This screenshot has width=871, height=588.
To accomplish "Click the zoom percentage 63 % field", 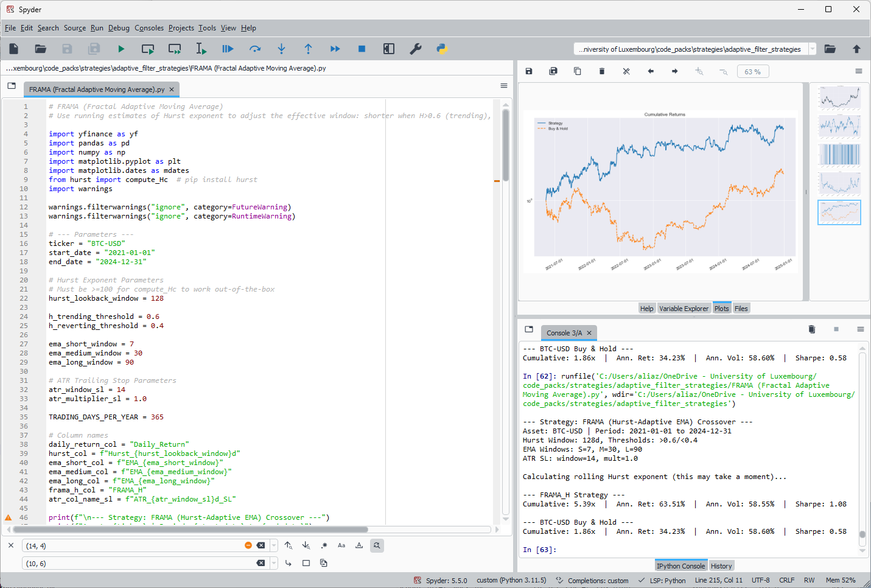I will click(753, 72).
